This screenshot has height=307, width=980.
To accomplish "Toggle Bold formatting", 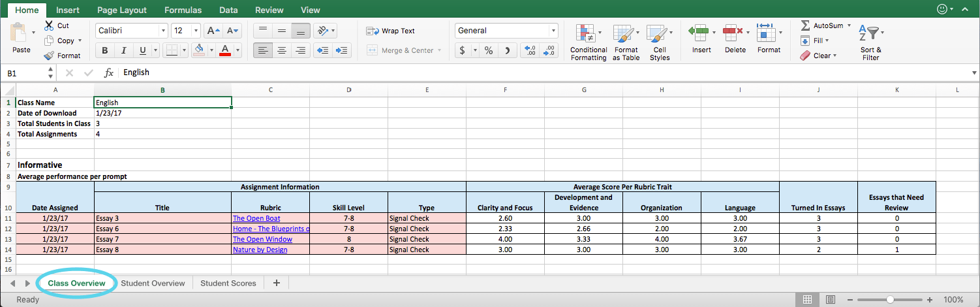I will (104, 50).
